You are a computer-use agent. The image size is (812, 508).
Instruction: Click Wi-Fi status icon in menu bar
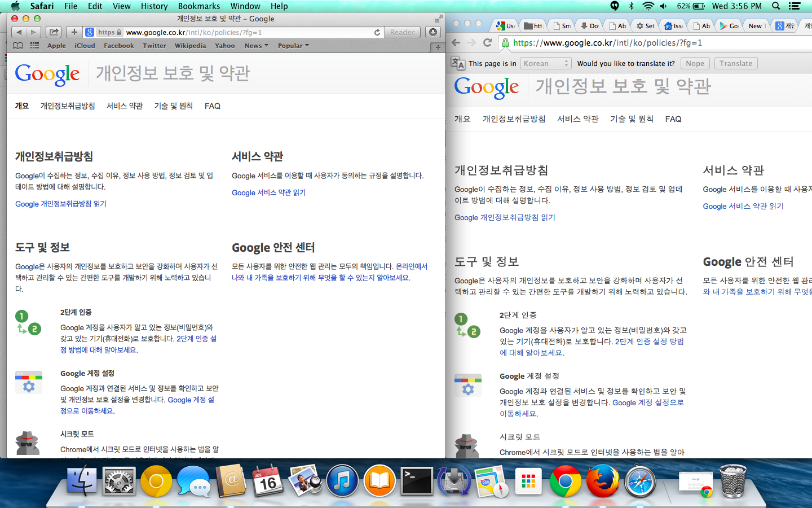coord(648,6)
